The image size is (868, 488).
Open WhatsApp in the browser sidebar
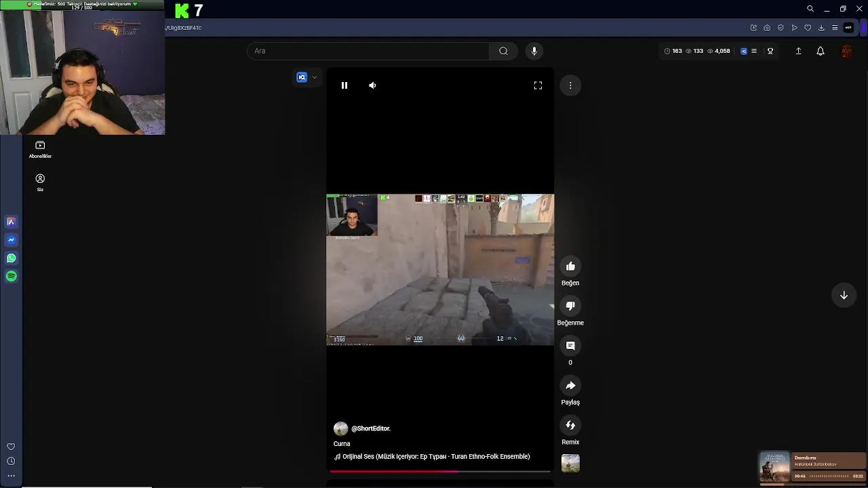11,258
